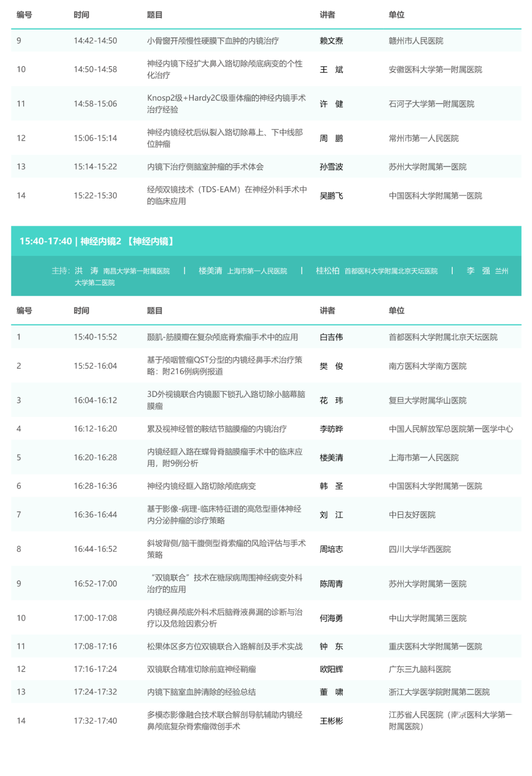Select the speaker name "周培志"
Image resolution: width=532 pixels, height=776 pixels.
tap(332, 549)
